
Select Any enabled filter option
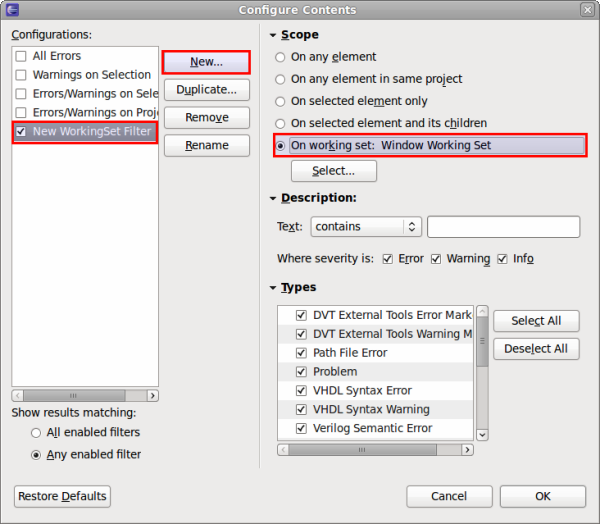[x=36, y=455]
